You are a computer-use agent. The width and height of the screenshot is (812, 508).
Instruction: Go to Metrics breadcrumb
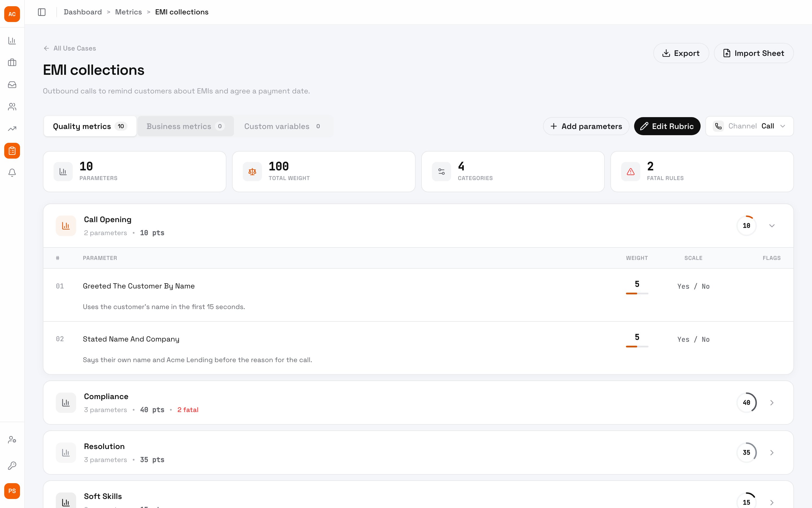coord(129,12)
